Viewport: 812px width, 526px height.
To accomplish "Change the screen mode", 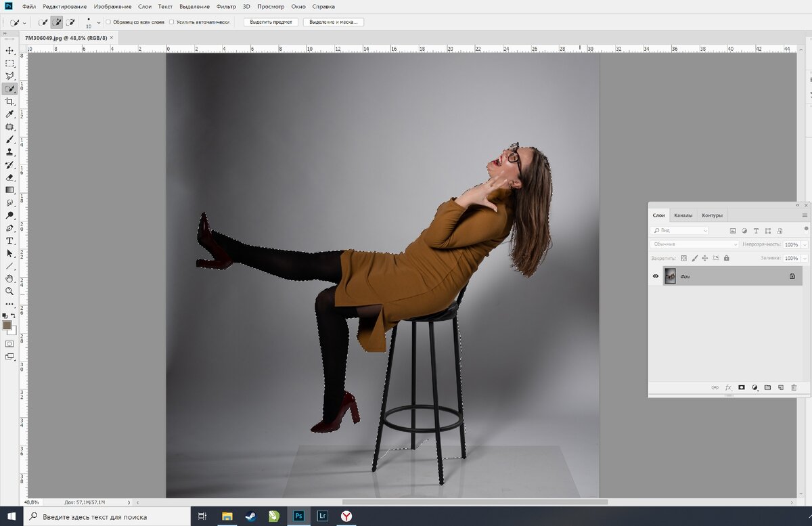I will 9,356.
